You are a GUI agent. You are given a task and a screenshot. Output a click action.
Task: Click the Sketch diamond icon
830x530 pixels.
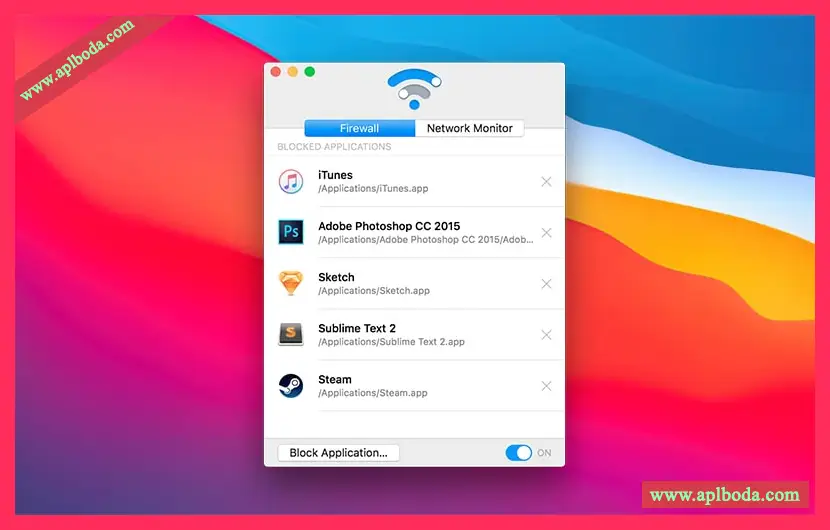(290, 284)
